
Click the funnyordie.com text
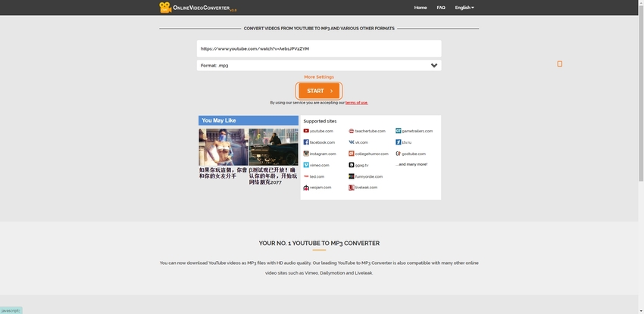point(369,177)
